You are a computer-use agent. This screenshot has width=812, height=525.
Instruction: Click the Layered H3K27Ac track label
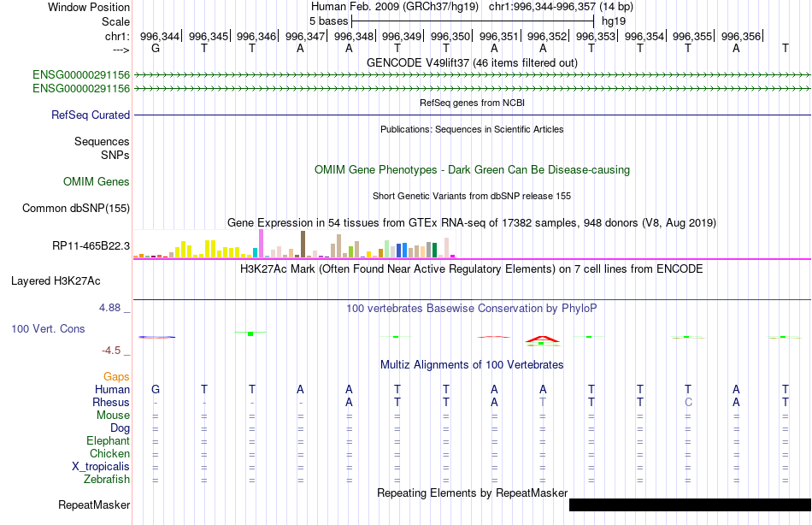[56, 281]
